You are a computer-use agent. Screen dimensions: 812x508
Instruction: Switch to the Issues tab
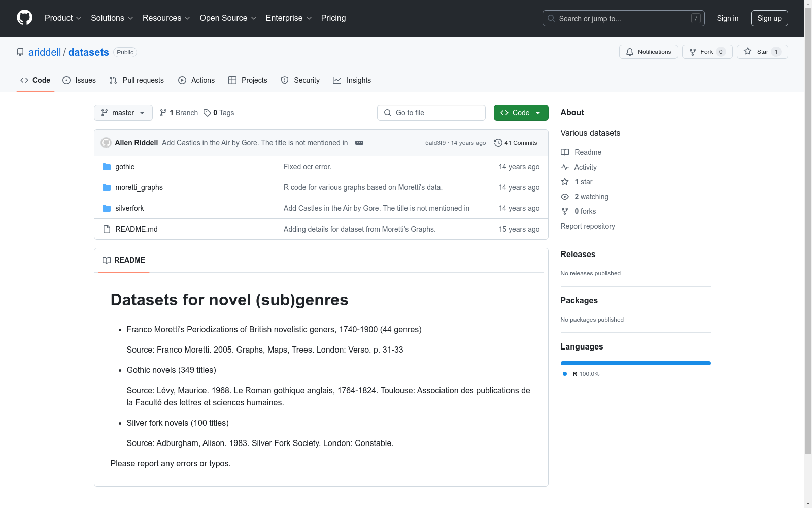[79, 80]
